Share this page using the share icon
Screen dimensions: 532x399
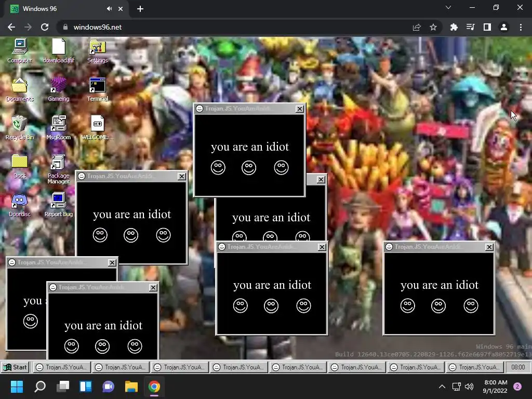click(x=417, y=27)
